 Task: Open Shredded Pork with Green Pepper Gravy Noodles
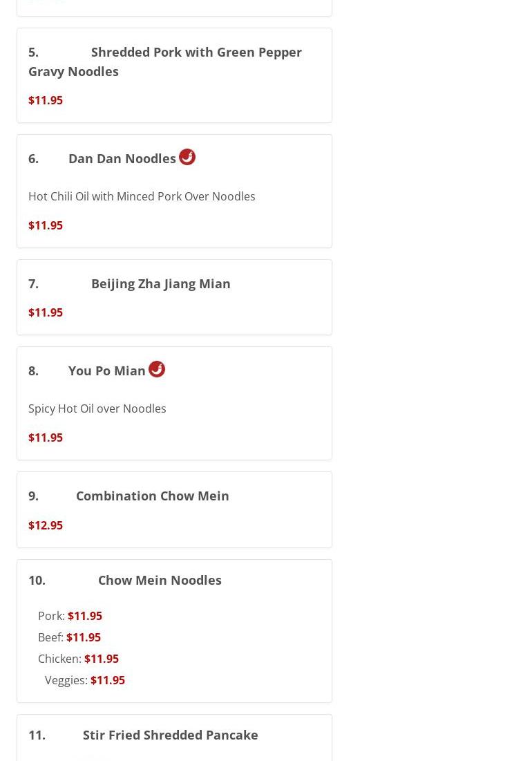coord(165,62)
